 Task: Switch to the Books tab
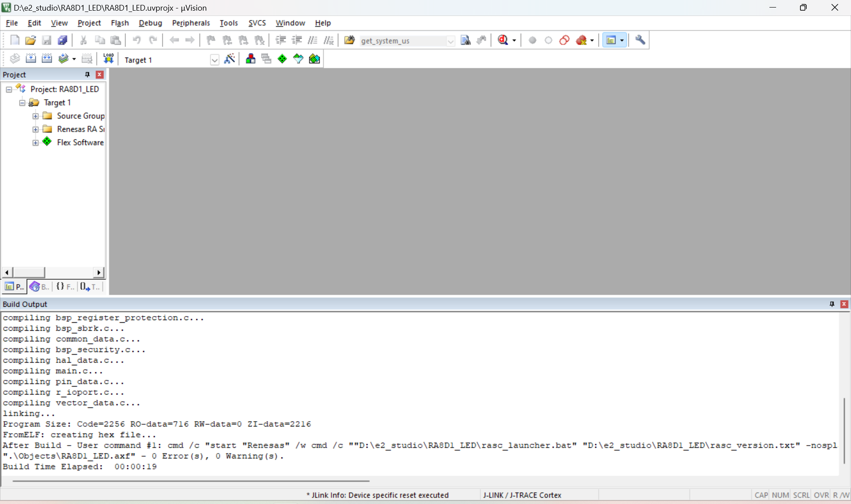(39, 287)
